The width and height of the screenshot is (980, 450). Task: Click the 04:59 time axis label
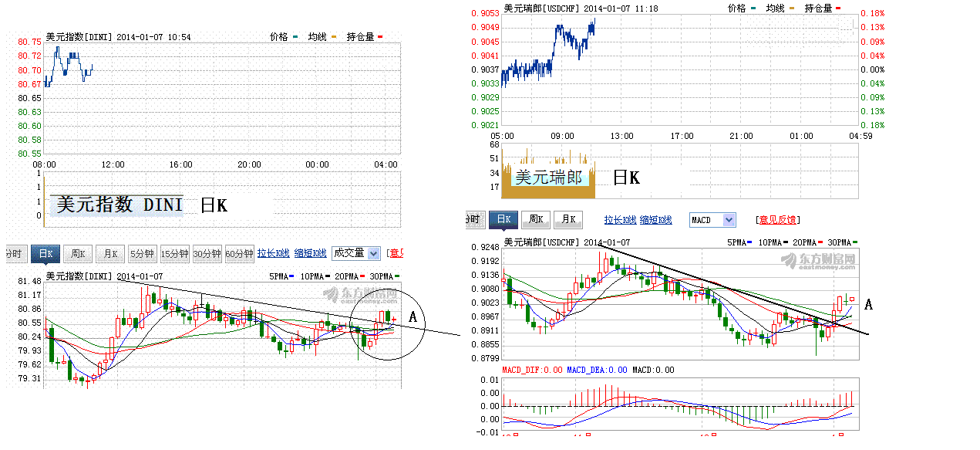coord(860,136)
